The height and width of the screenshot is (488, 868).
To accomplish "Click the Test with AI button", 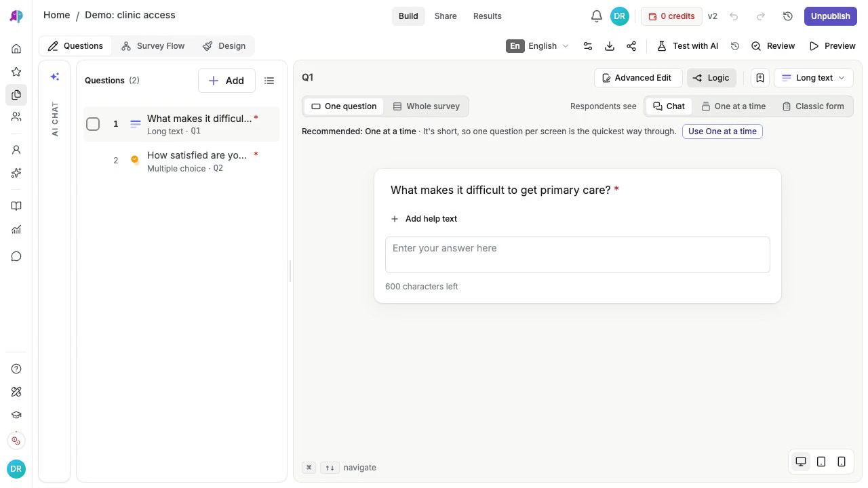I will (x=688, y=46).
